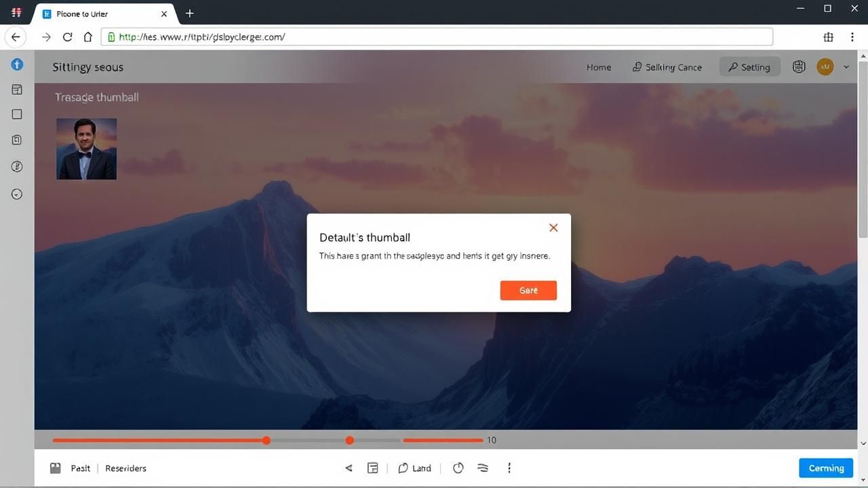Open the Setting tab in the header
This screenshot has width=868, height=488.
click(749, 67)
